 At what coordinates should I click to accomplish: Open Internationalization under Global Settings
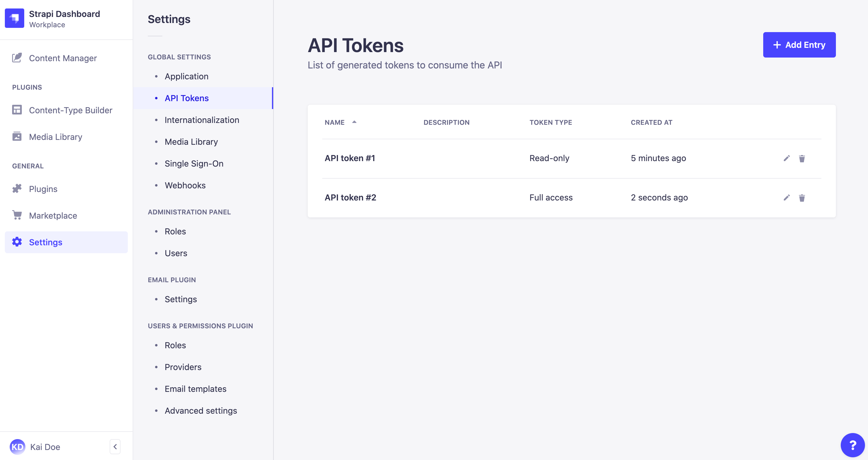tap(201, 120)
